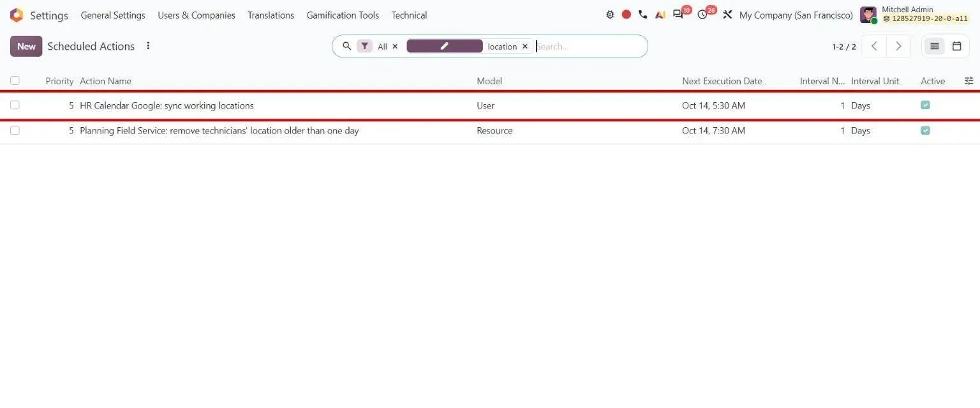Click the 'Resource' model cell
Image resolution: width=980 pixels, height=408 pixels.
(494, 130)
